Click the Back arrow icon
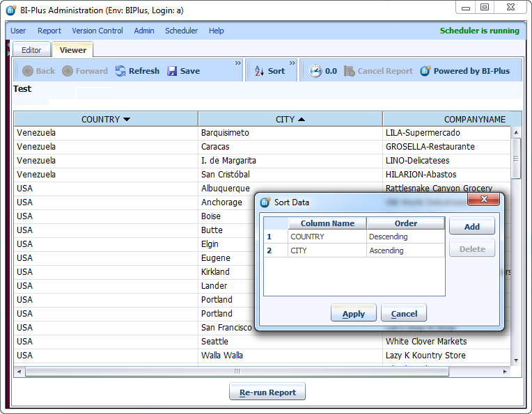Viewport: 532px width, 414px height. [28, 71]
